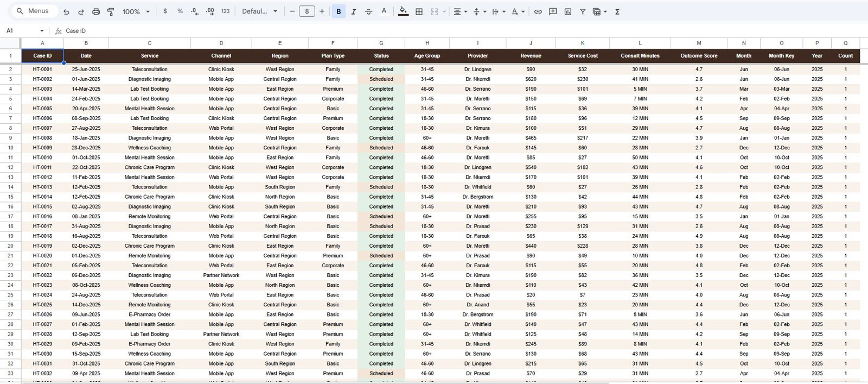
Task: Create a filter
Action: (583, 11)
